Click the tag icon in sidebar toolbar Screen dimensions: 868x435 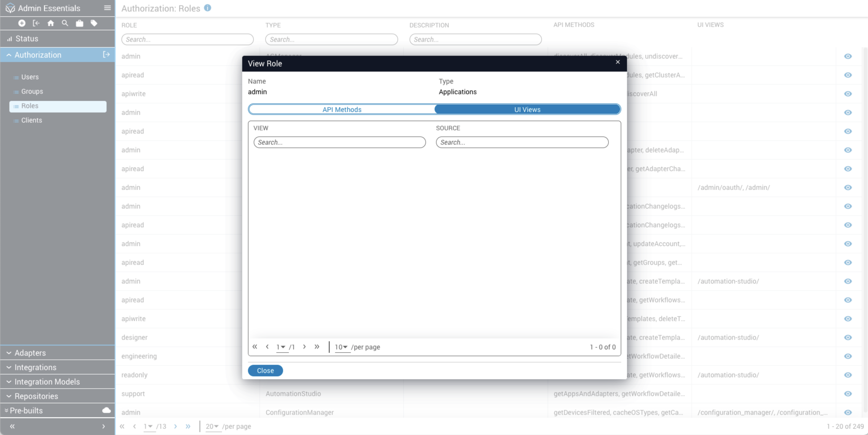(x=94, y=23)
